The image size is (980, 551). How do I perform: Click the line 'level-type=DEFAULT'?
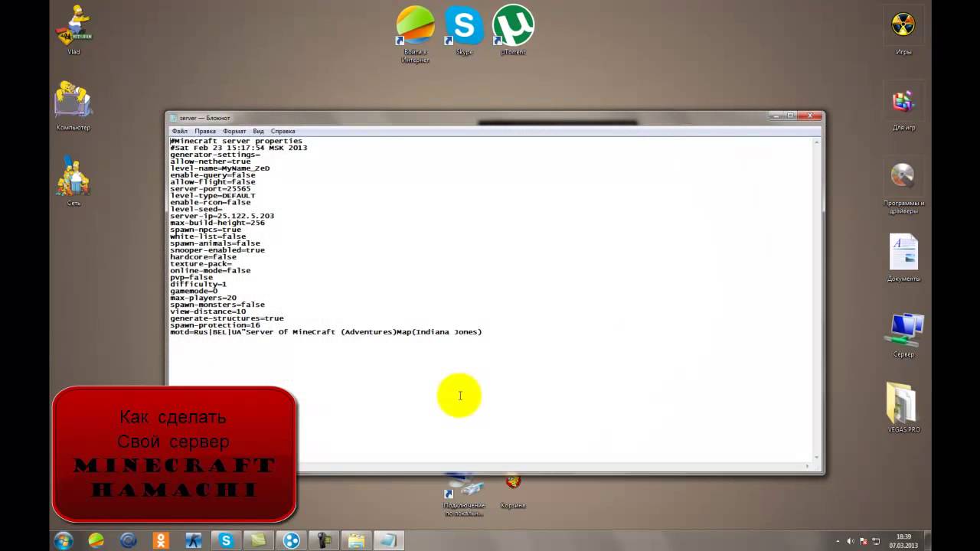[213, 195]
